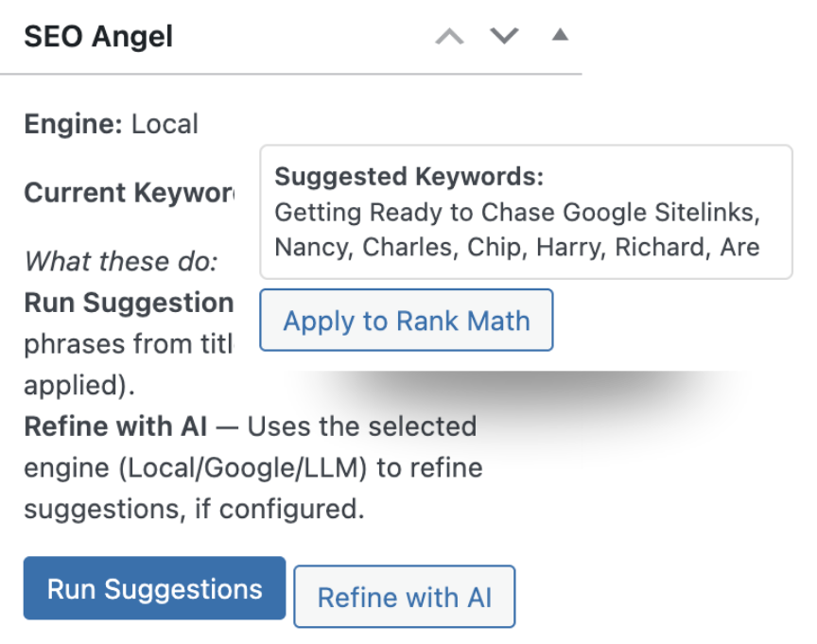The width and height of the screenshot is (817, 644).
Task: Click the Run Suggestions button
Action: click(154, 588)
